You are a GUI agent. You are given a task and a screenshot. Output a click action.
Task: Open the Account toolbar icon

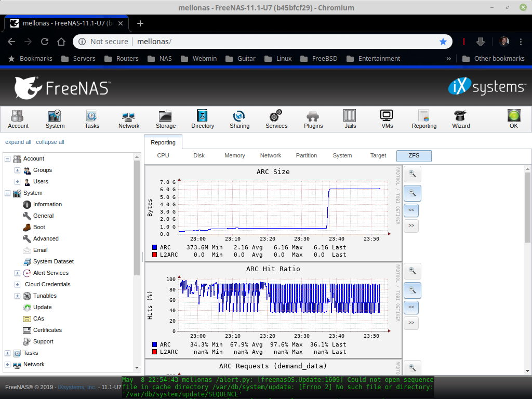[18, 119]
